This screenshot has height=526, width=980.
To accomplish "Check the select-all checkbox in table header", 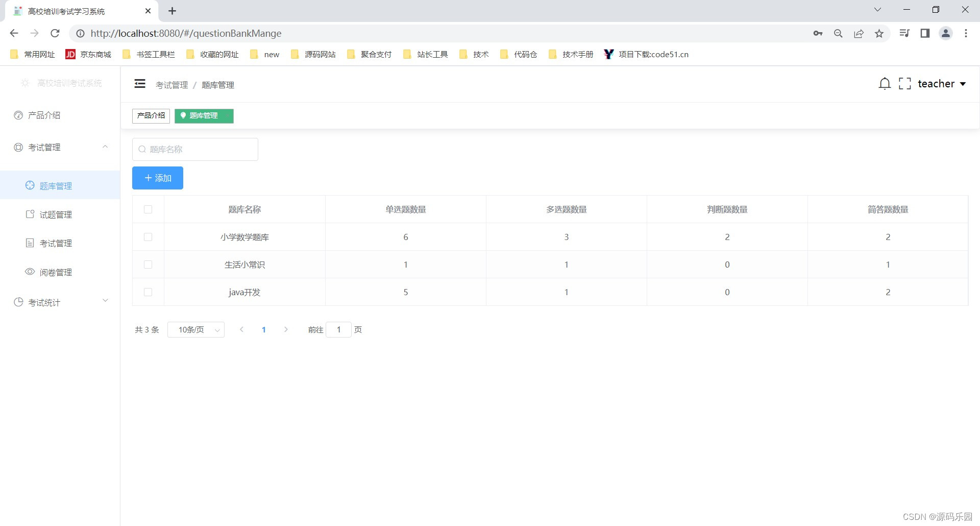I will 148,209.
